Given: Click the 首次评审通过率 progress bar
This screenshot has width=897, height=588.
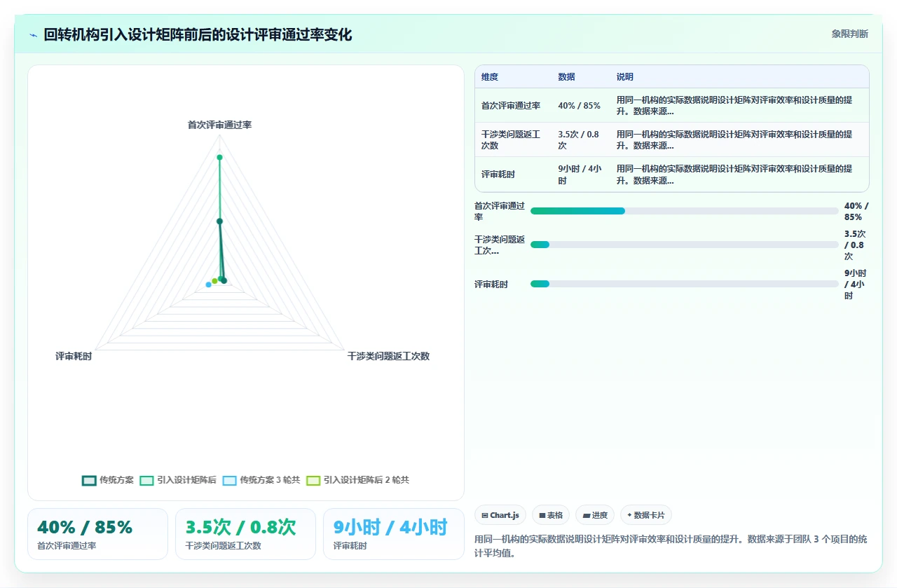Looking at the screenshot, I should click(x=684, y=211).
